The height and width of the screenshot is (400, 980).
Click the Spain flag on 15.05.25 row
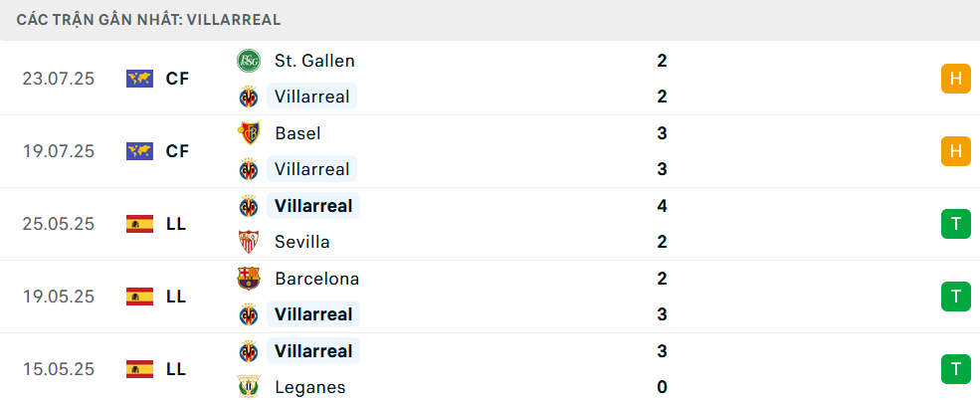140,369
